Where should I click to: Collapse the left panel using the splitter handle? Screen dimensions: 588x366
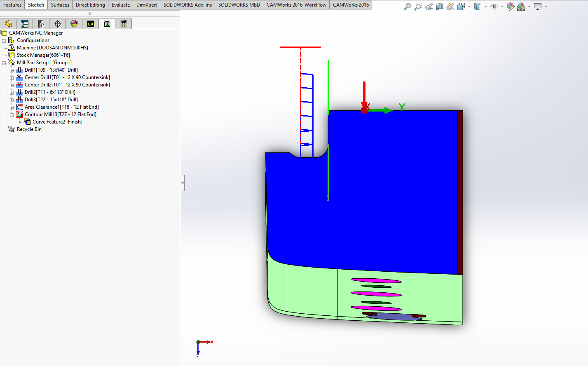(183, 183)
